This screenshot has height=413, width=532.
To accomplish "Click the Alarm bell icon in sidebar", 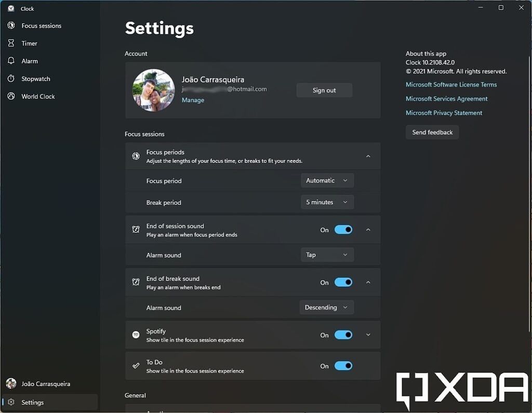I will click(x=11, y=61).
